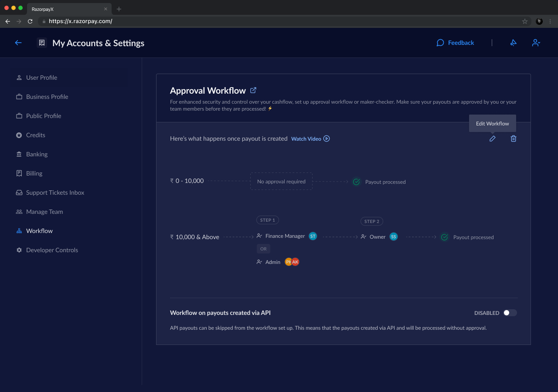Click the ₹ 0 - 10,000 range label

click(187, 181)
